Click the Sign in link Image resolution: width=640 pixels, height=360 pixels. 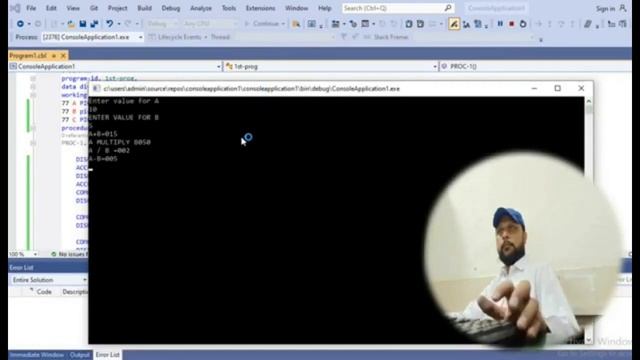tap(605, 8)
